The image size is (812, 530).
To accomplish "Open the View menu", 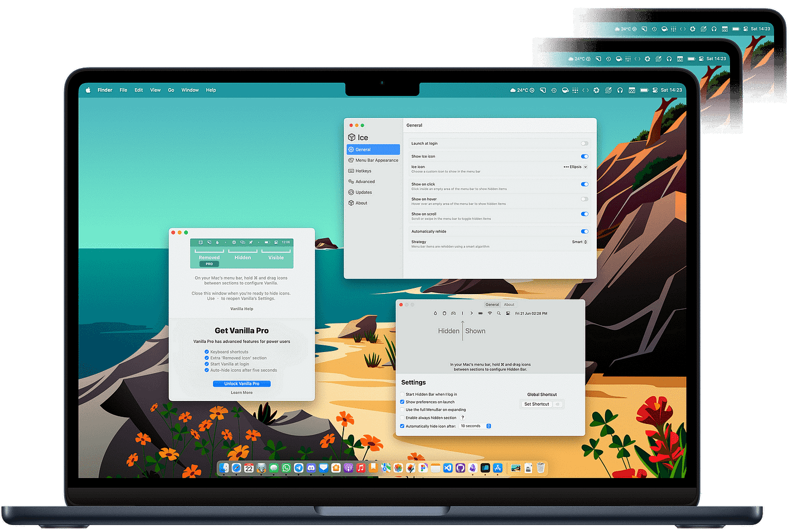I will (x=156, y=90).
